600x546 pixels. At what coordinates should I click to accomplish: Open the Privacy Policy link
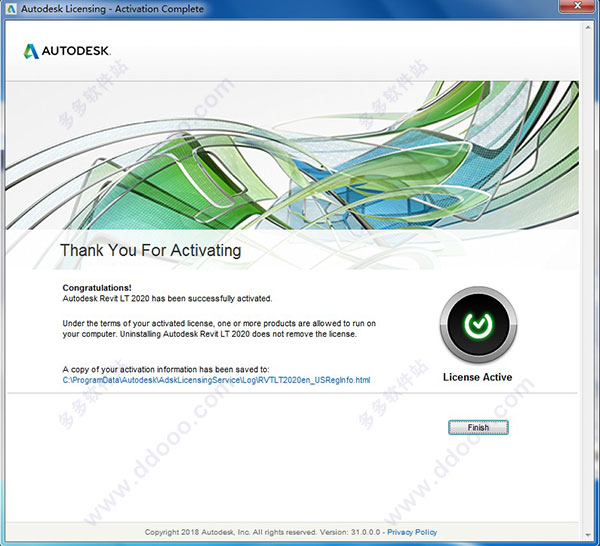pos(412,532)
